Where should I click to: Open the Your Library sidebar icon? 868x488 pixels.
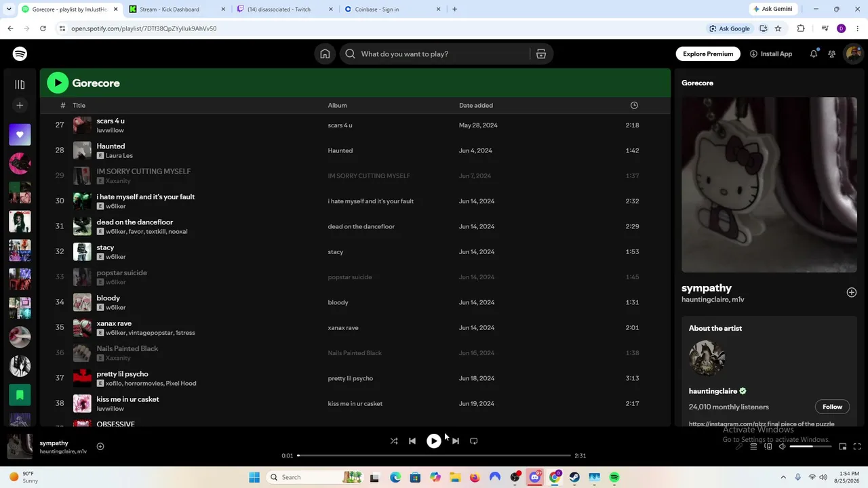[20, 85]
